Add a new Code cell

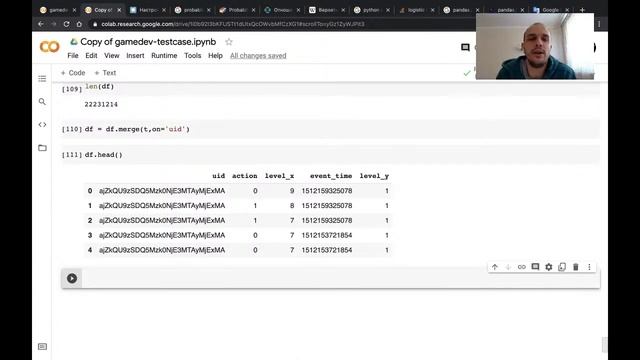[x=73, y=73]
